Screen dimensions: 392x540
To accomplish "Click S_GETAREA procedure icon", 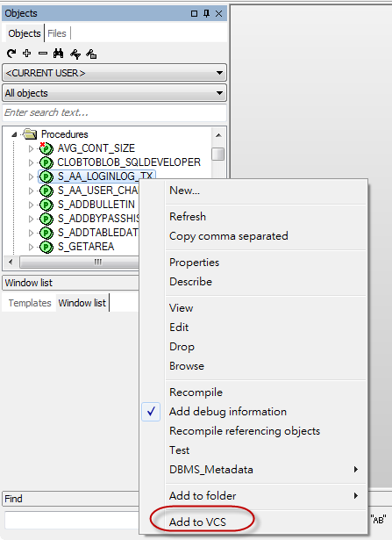I will 46,248.
